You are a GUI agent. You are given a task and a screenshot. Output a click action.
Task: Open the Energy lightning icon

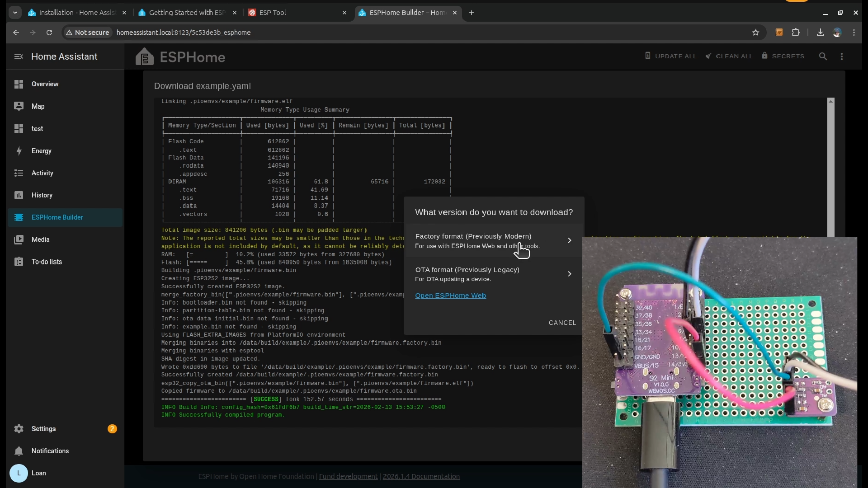point(19,151)
